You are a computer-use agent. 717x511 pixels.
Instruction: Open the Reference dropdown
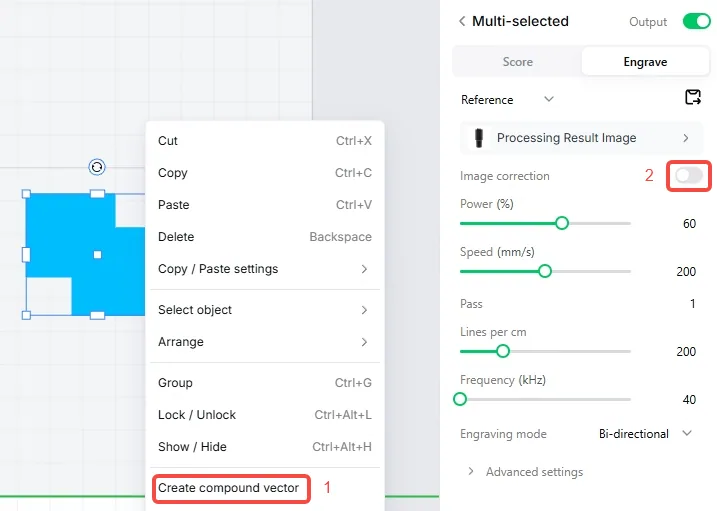pos(507,100)
